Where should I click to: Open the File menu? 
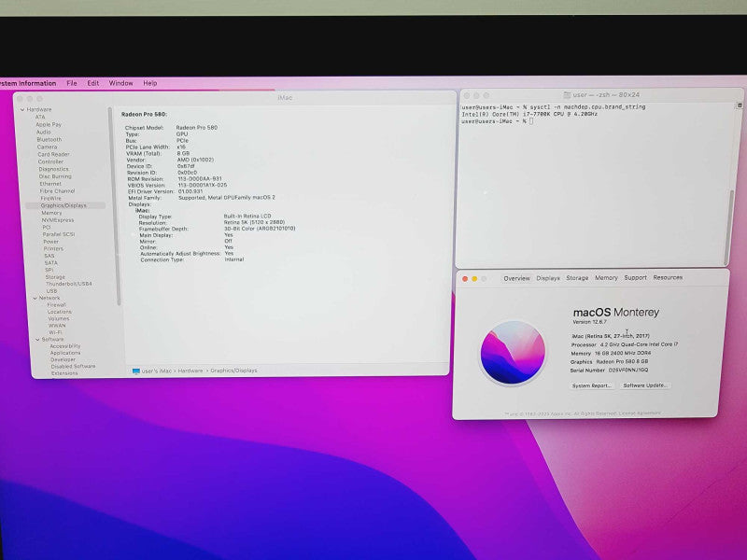pos(72,83)
